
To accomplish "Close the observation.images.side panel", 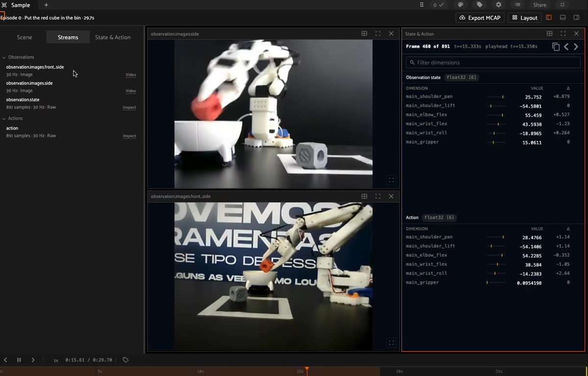I will [x=391, y=34].
